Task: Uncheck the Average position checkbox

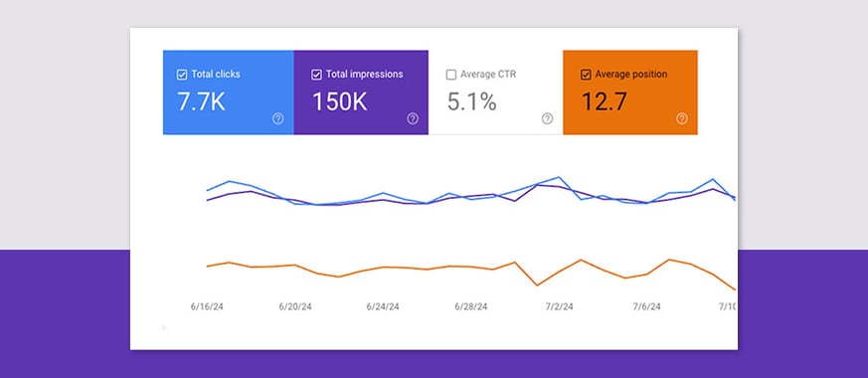Action: tap(586, 75)
